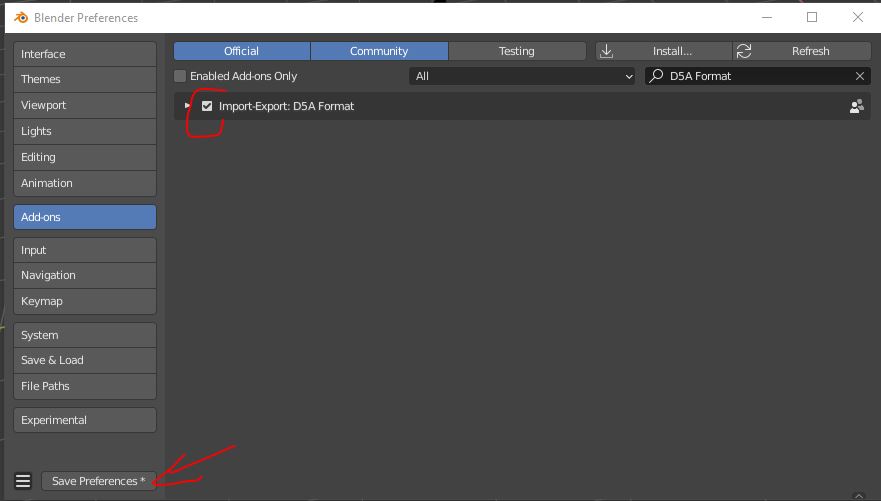Image resolution: width=881 pixels, height=501 pixels.
Task: Click into the D5A Format search field
Action: tap(755, 76)
